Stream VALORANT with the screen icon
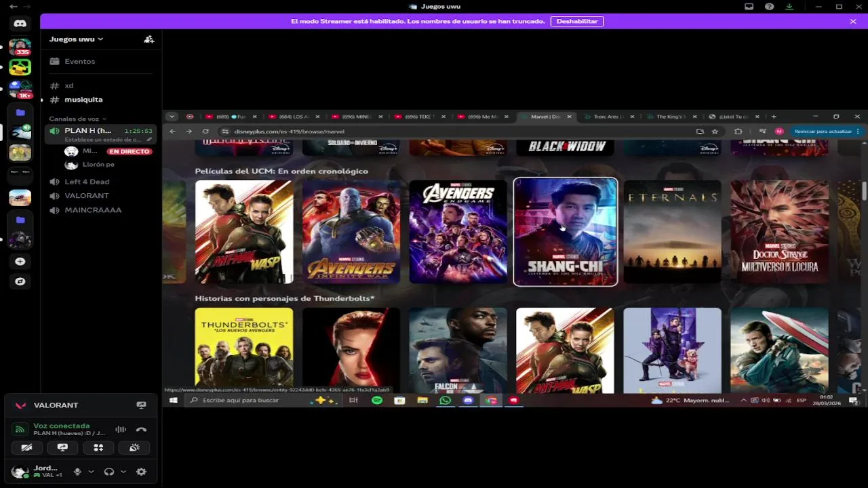Viewport: 868px width, 488px height. coord(141,405)
